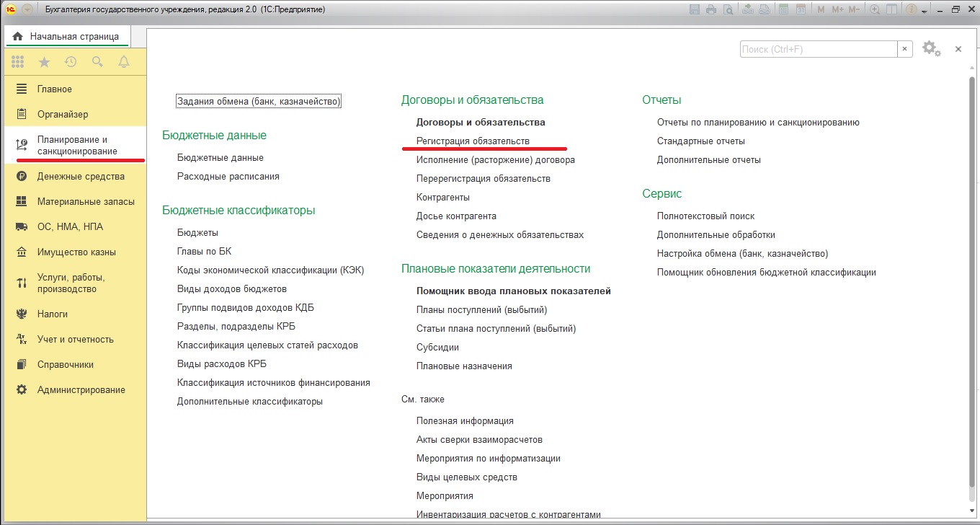980x525 pixels.
Task: Click the M memory button
Action: [821, 9]
